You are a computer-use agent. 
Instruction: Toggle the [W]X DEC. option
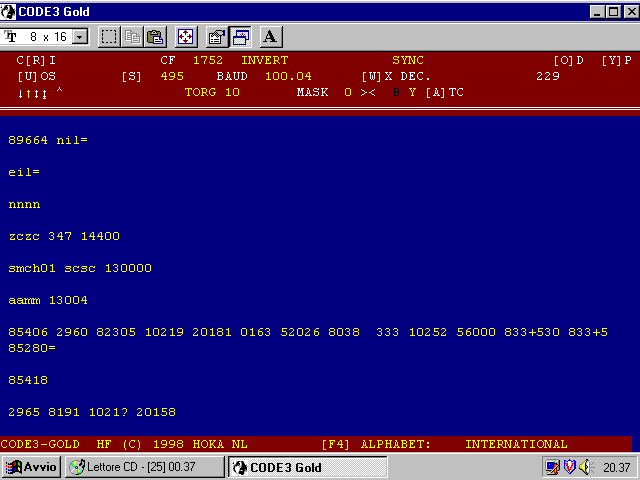396,76
